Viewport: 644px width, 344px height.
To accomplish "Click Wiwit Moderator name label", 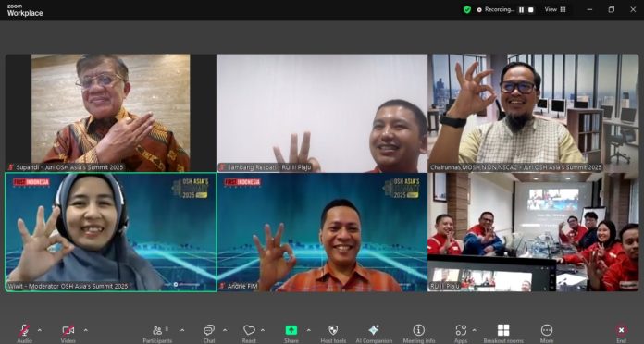I will click(x=68, y=286).
